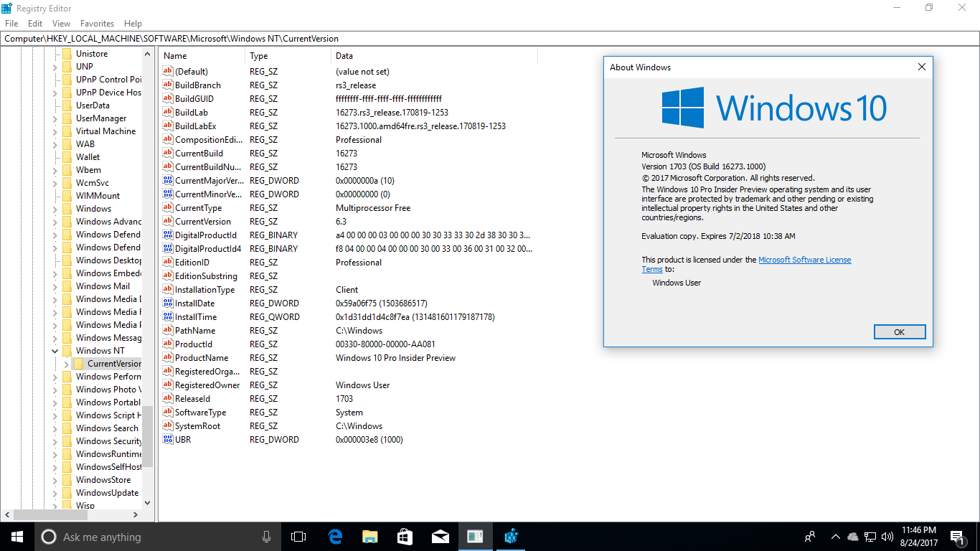Click the CurrentMajorVersionNumber DWORD icon
This screenshot has height=551, width=980.
coord(168,180)
